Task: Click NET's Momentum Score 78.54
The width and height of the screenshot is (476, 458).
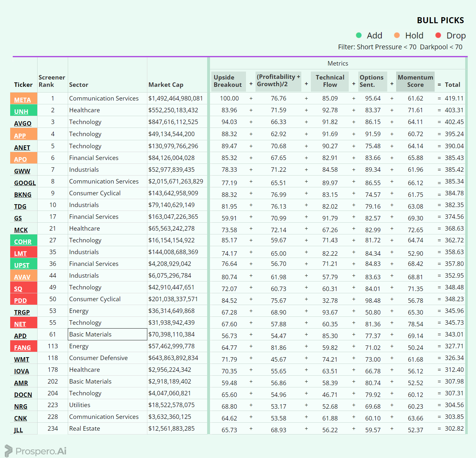Action: [x=415, y=324]
